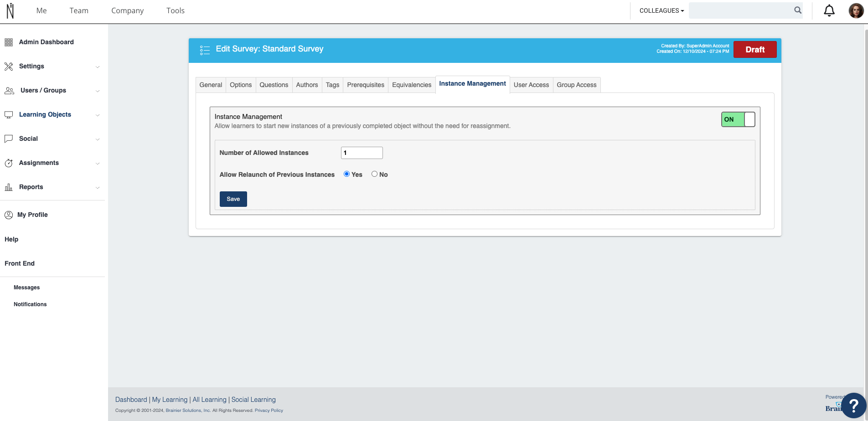The height and width of the screenshot is (421, 868).
Task: Switch to the General tab
Action: [x=211, y=85]
